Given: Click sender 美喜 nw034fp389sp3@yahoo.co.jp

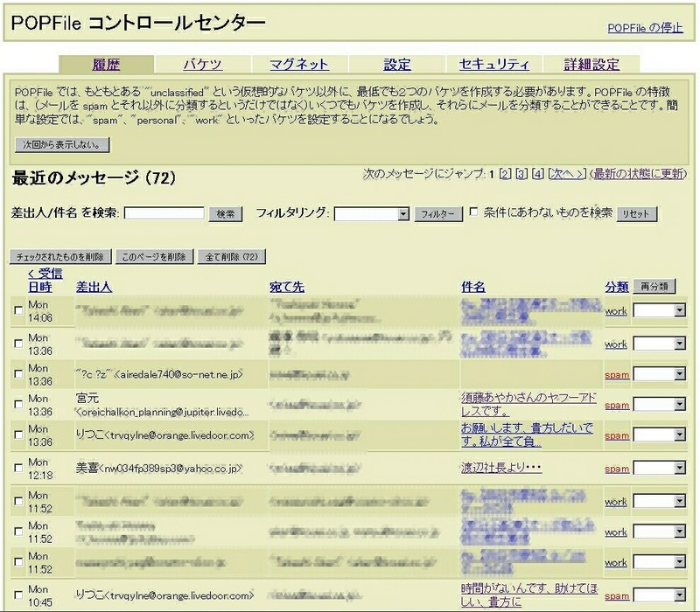Looking at the screenshot, I should pyautogui.click(x=159, y=468).
